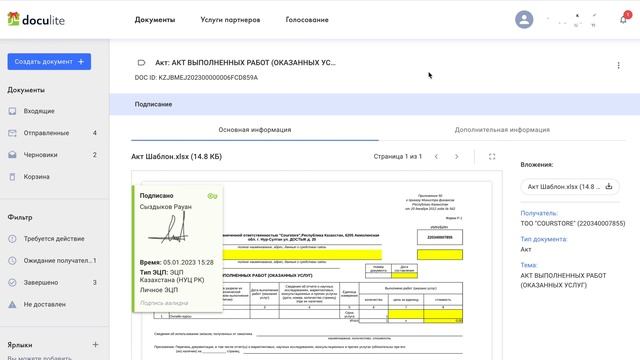Click the handwritten signature image

pos(169,229)
